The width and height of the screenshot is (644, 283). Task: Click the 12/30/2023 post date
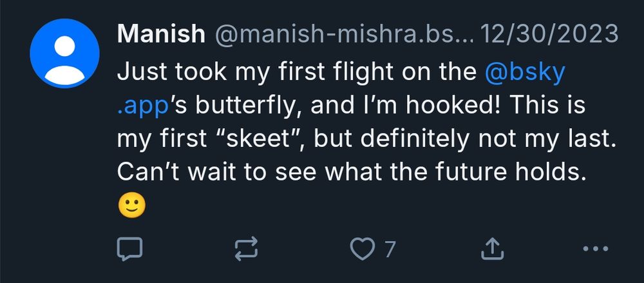(x=549, y=34)
